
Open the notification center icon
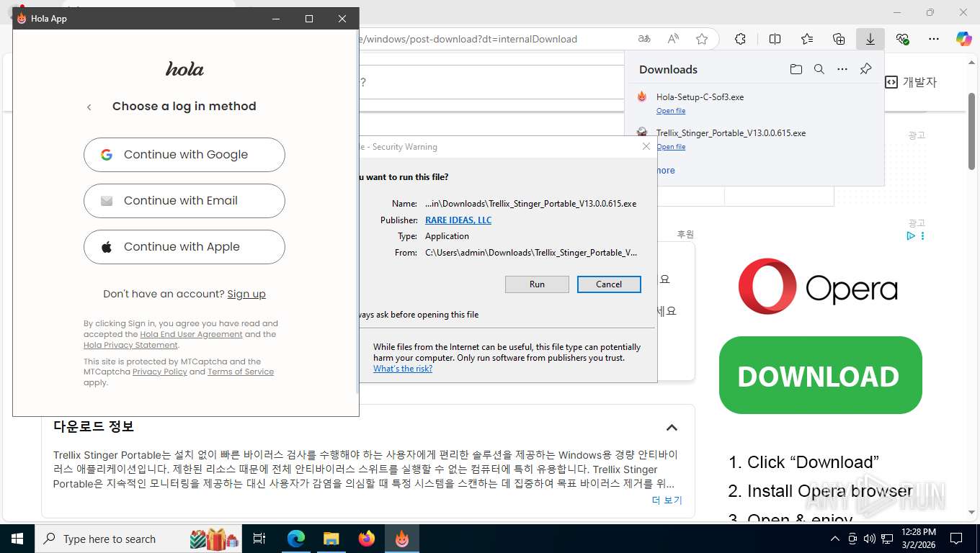tap(956, 539)
